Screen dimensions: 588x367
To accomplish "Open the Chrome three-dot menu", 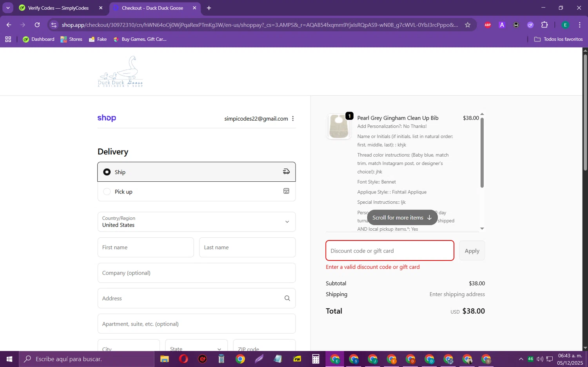I will tap(579, 25).
